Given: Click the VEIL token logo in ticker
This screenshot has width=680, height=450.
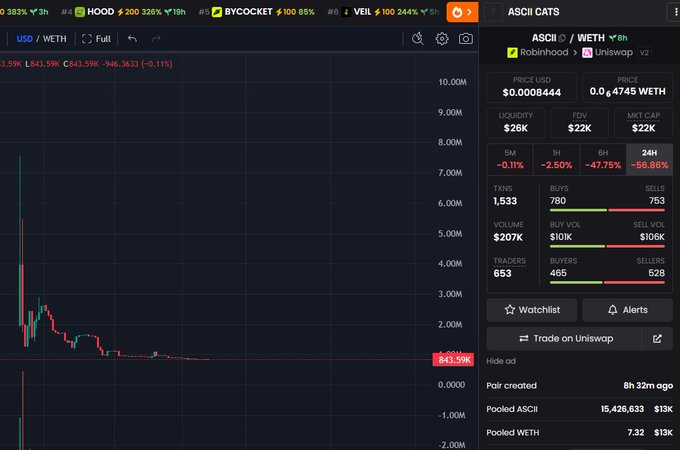Looking at the screenshot, I should coord(346,12).
